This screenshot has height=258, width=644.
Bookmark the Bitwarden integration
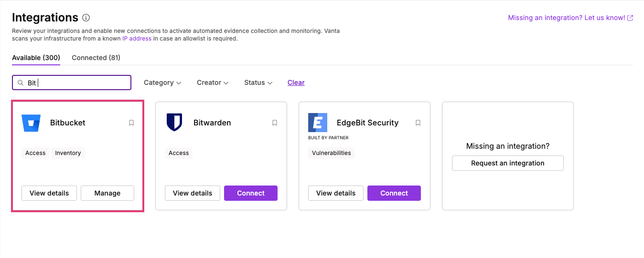(x=275, y=123)
